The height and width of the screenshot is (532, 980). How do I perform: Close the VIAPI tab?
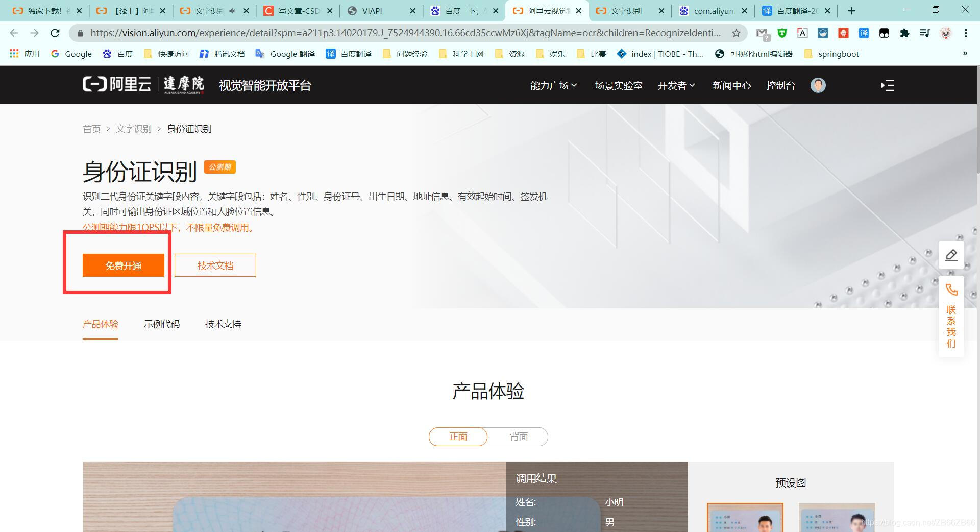tap(413, 11)
